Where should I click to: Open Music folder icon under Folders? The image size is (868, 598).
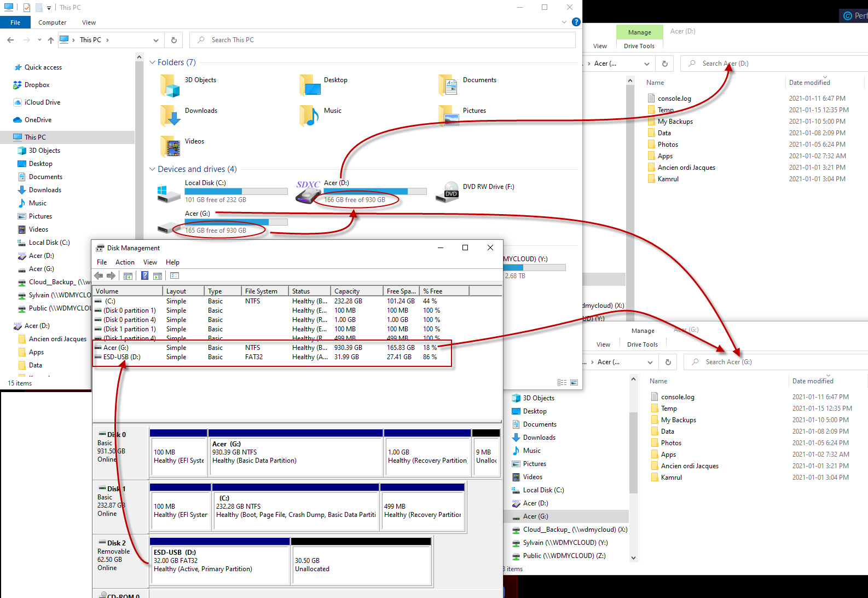(x=309, y=116)
